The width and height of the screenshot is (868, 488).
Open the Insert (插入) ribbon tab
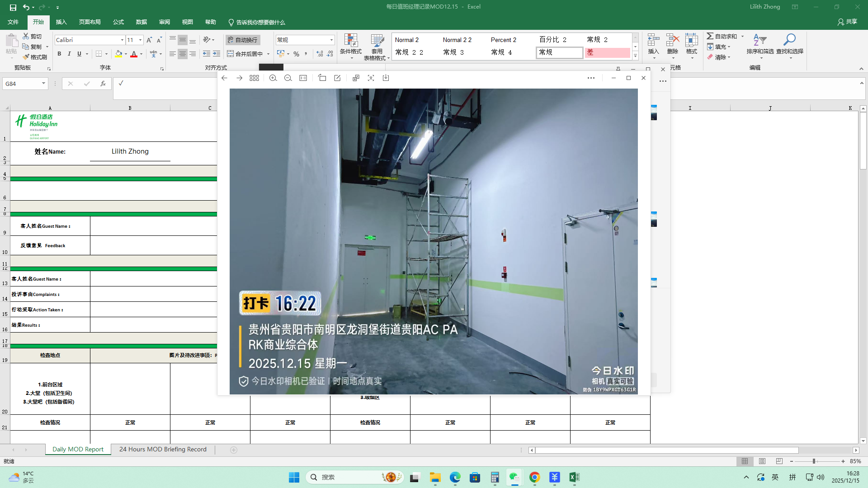pyautogui.click(x=61, y=22)
